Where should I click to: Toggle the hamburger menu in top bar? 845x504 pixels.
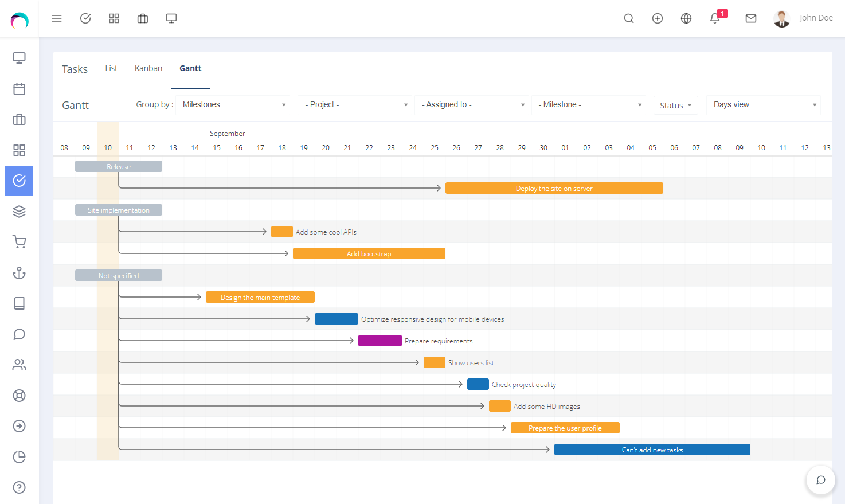pyautogui.click(x=57, y=18)
